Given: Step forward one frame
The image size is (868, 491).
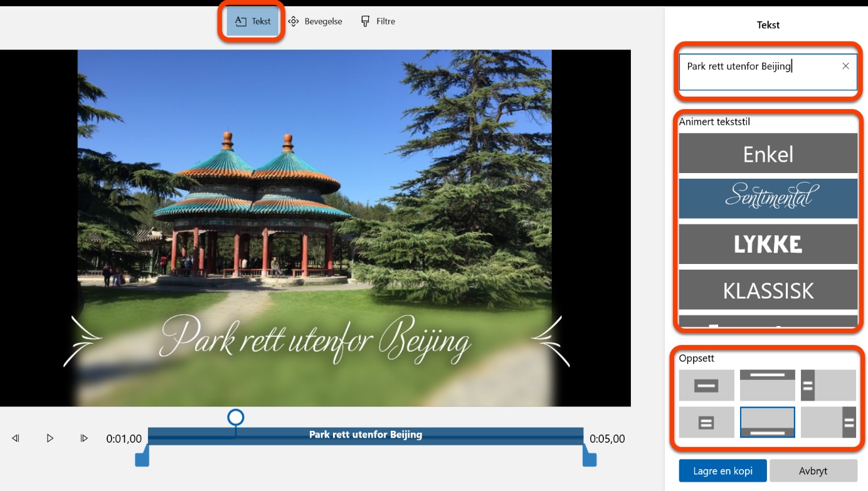Looking at the screenshot, I should point(84,438).
